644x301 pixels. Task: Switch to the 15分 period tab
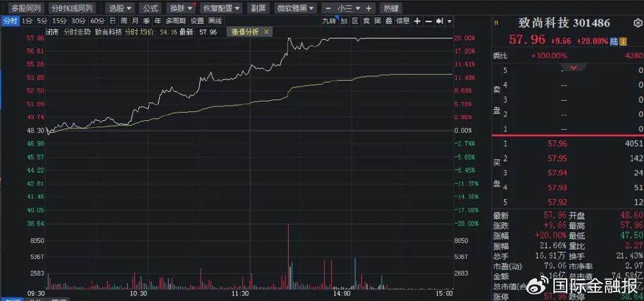59,21
